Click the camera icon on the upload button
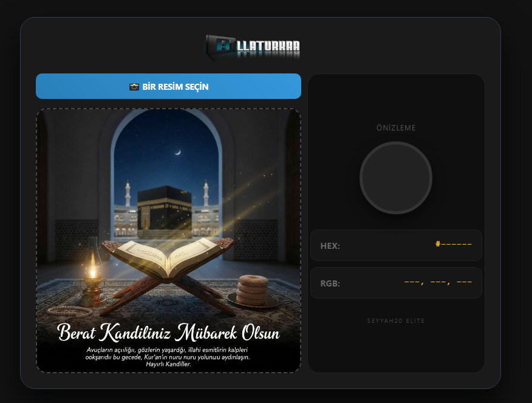Image resolution: width=532 pixels, height=403 pixels. [x=134, y=87]
